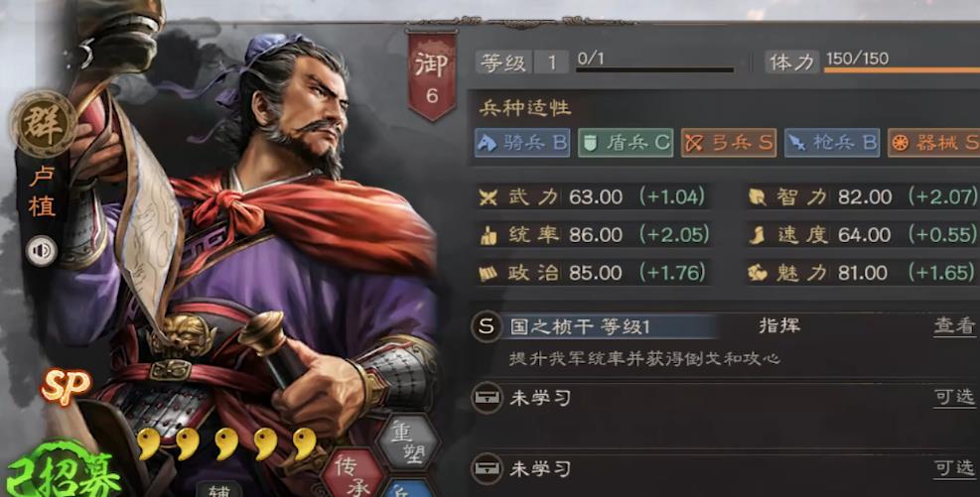Select the 盾兵 C troop aptitude

(x=626, y=143)
